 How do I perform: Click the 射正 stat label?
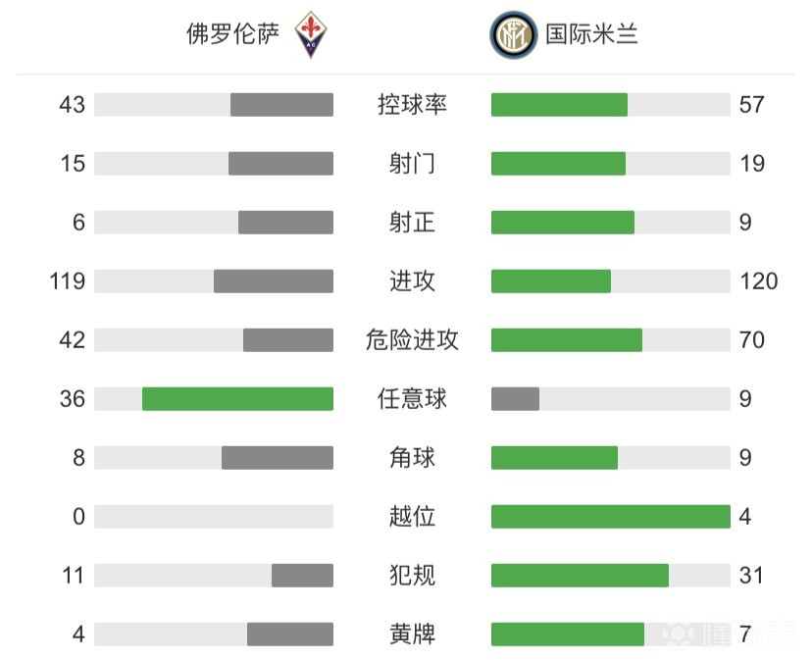(412, 223)
